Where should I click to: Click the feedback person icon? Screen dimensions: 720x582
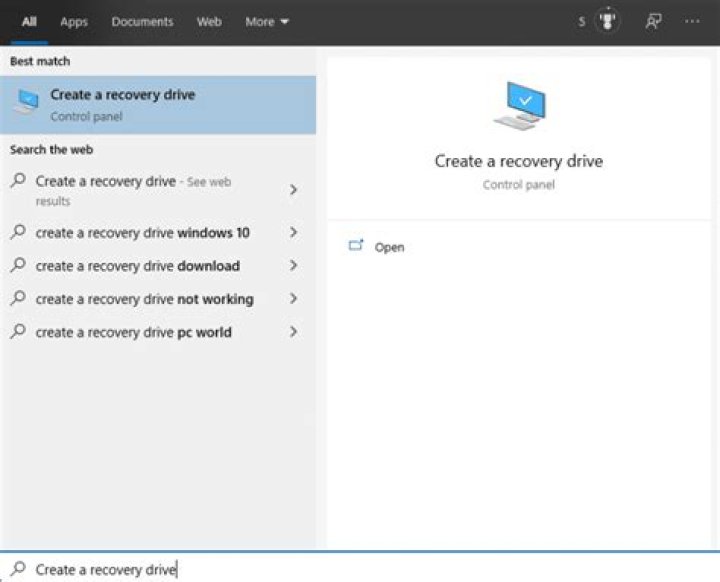pos(653,21)
